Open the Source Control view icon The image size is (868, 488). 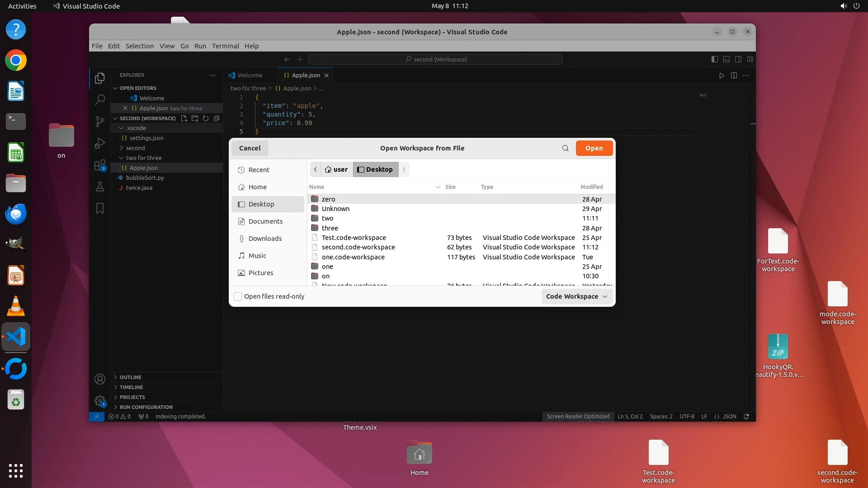coord(100,122)
